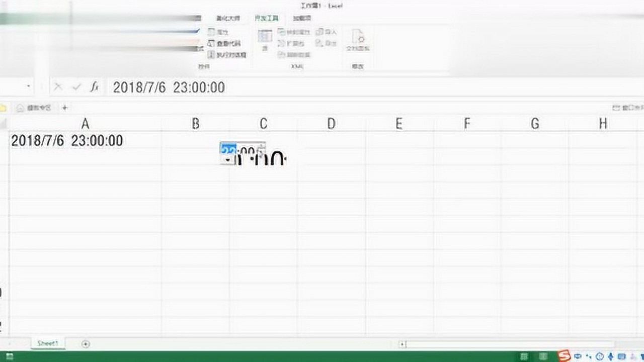
Task: Select column F header
Action: 467,123
